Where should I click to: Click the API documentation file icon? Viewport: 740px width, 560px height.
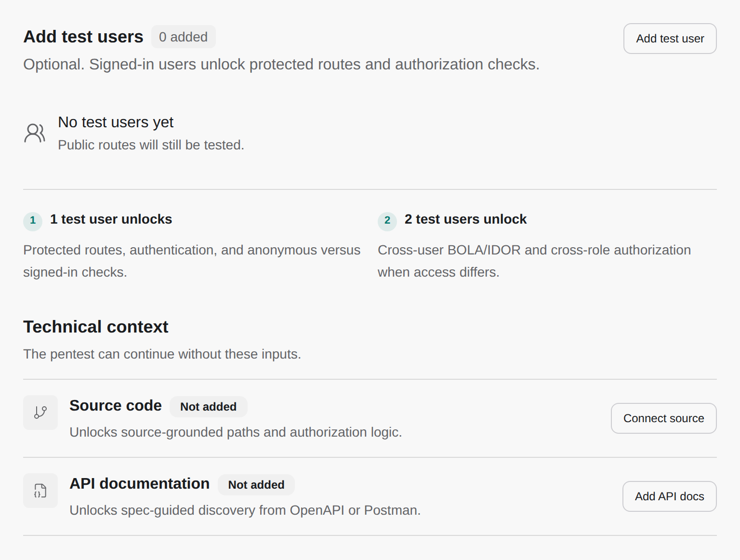tap(40, 491)
